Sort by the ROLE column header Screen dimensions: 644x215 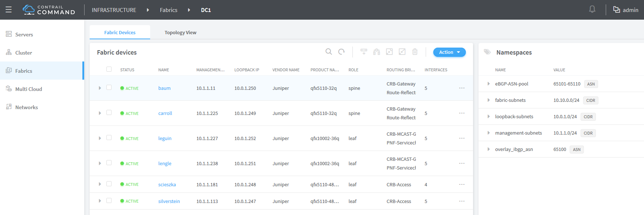(x=353, y=70)
